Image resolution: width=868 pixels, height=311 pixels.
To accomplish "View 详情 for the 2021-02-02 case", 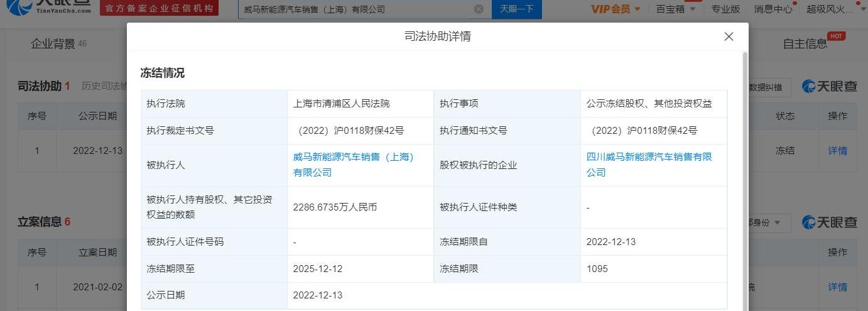I will point(837,286).
